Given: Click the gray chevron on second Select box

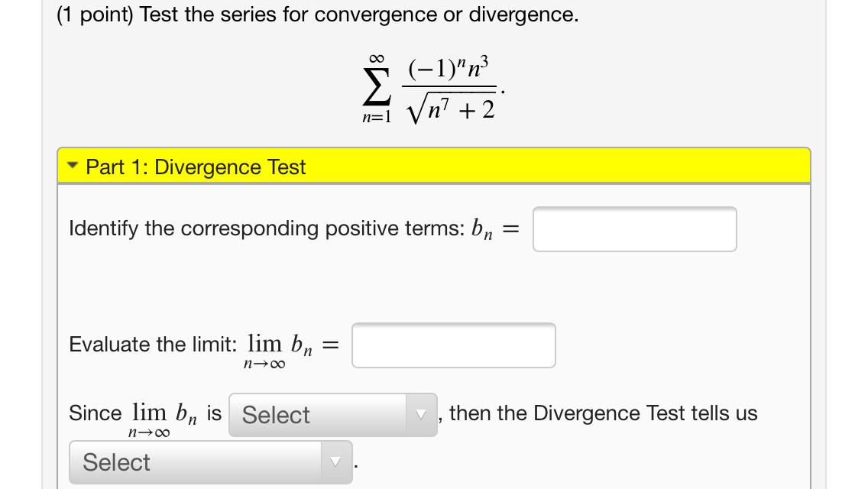Looking at the screenshot, I should [x=334, y=462].
